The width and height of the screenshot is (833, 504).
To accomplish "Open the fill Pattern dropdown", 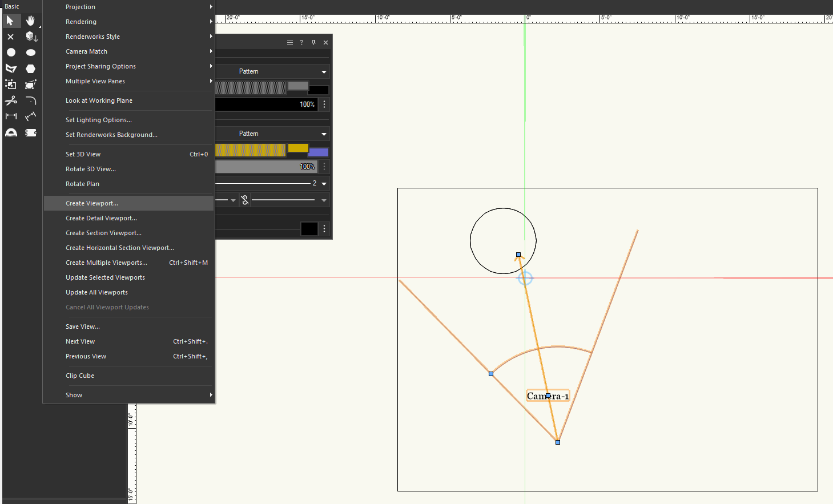I will 273,71.
